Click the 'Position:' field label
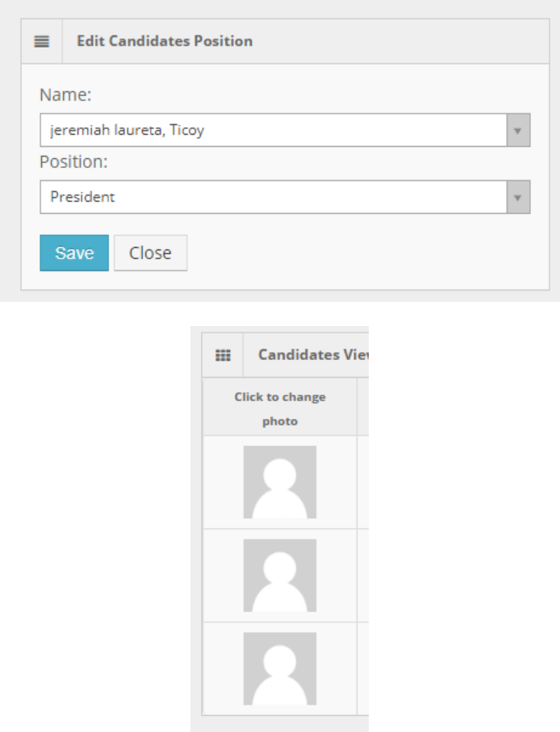The width and height of the screenshot is (560, 732). (x=73, y=162)
